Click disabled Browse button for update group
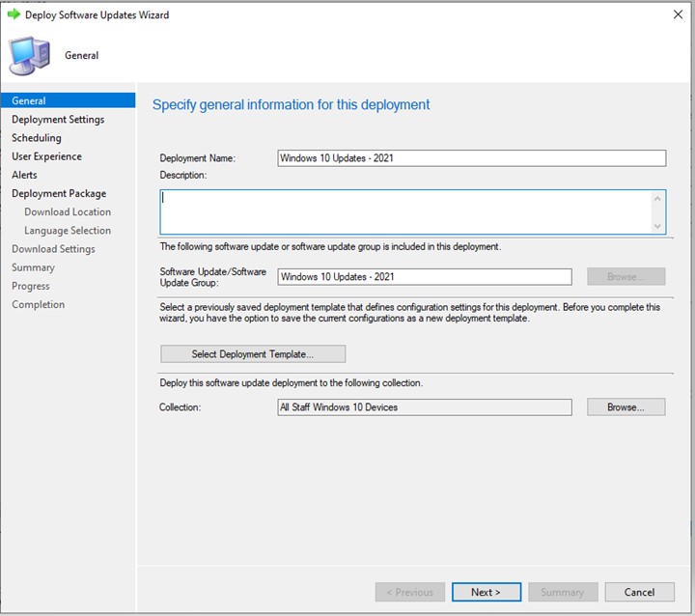 625,277
